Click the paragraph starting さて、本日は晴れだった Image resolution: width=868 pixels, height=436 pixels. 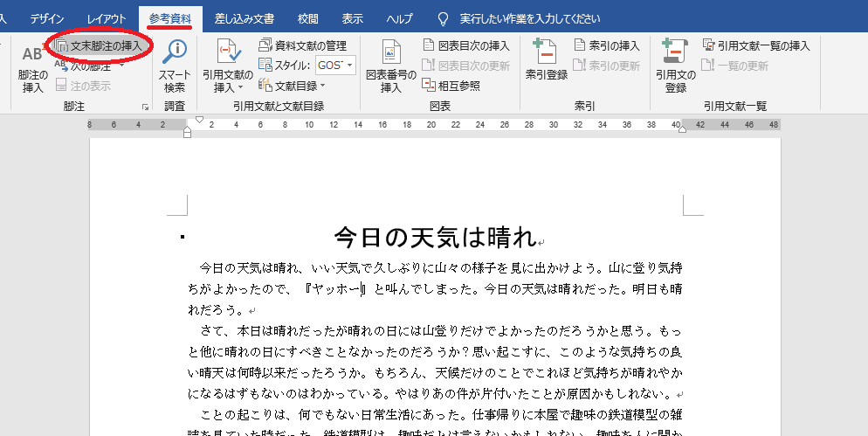point(435,363)
